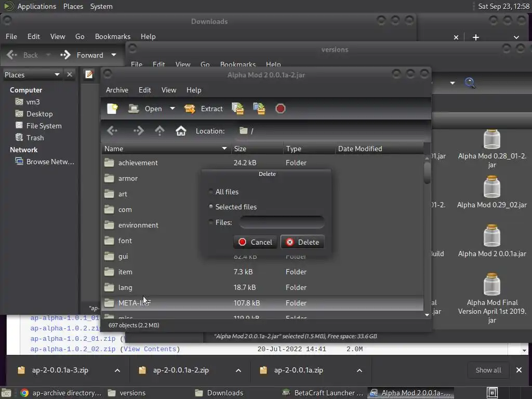Click the Add files to archive icon
Image resolution: width=532 pixels, height=399 pixels.
click(238, 109)
